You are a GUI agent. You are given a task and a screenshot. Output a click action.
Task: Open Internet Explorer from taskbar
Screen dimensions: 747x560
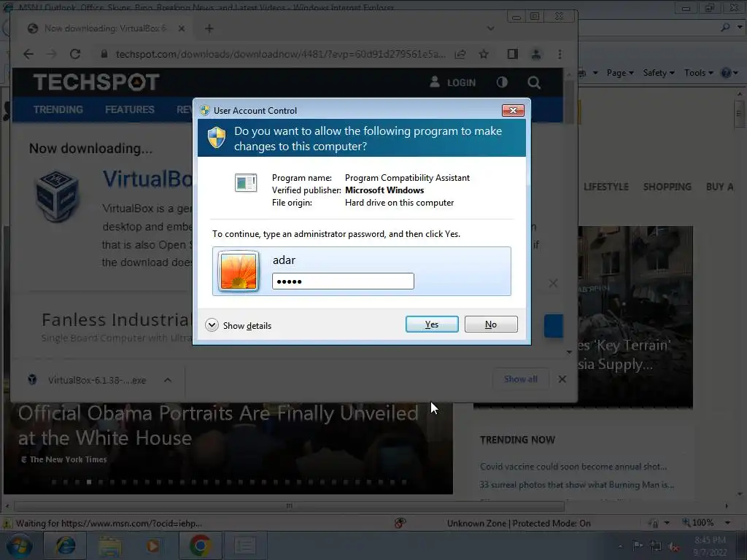[65, 545]
